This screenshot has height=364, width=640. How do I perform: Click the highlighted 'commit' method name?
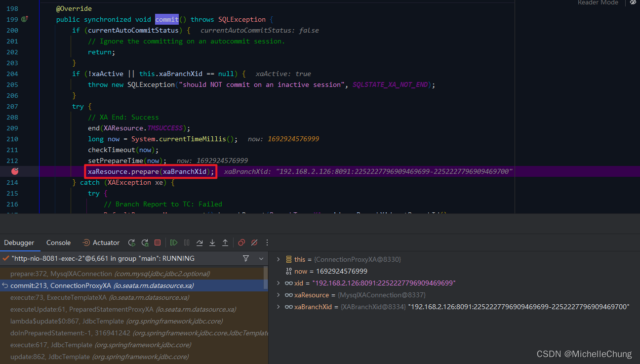pos(167,19)
